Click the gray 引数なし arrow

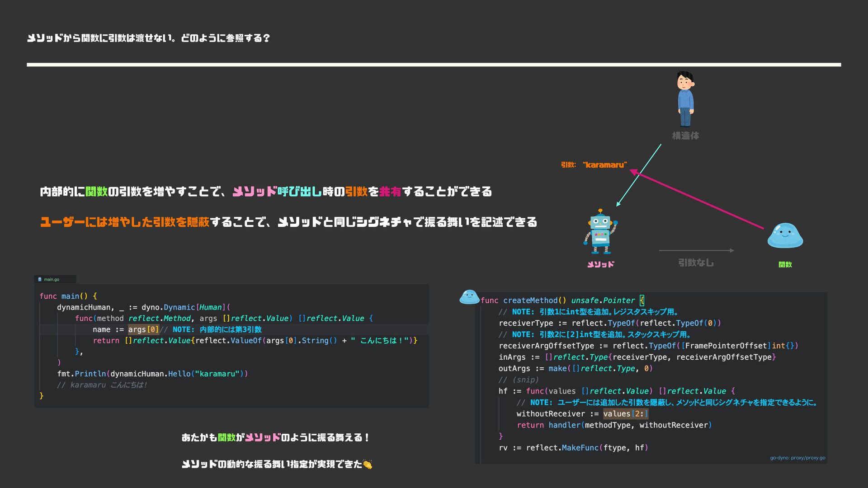click(696, 250)
